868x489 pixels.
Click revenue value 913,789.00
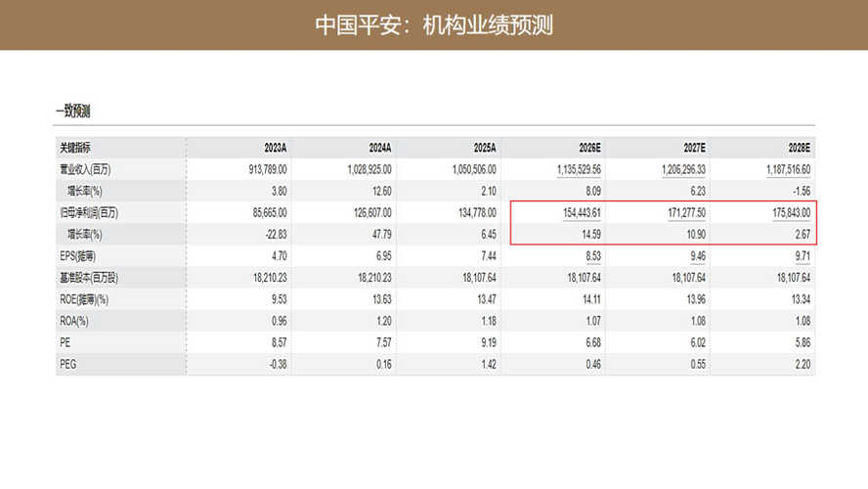tap(268, 169)
